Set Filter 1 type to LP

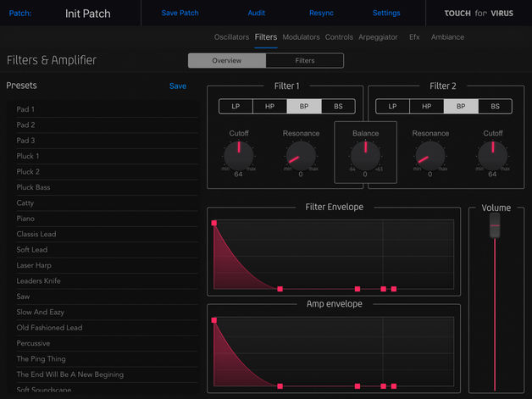point(236,106)
